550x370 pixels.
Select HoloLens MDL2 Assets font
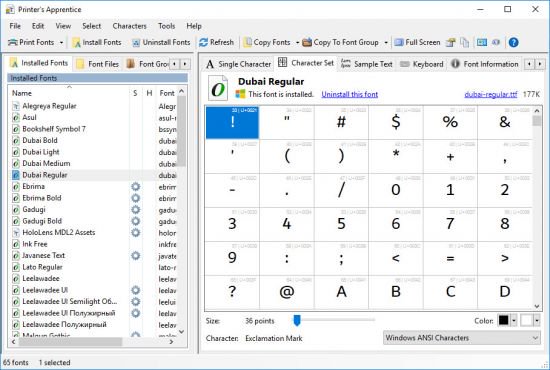coord(59,233)
